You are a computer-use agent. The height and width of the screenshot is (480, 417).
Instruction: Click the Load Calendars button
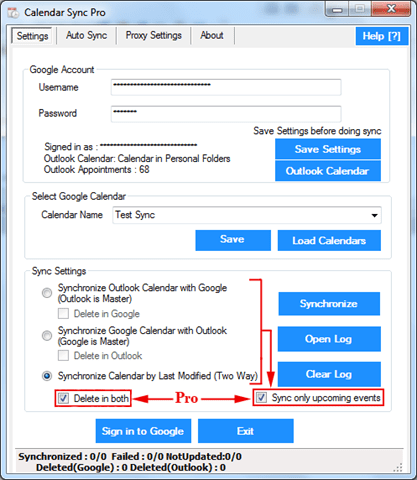(329, 240)
